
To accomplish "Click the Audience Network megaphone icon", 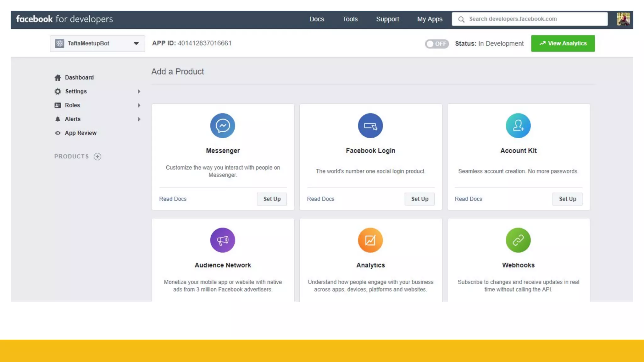I will [223, 240].
